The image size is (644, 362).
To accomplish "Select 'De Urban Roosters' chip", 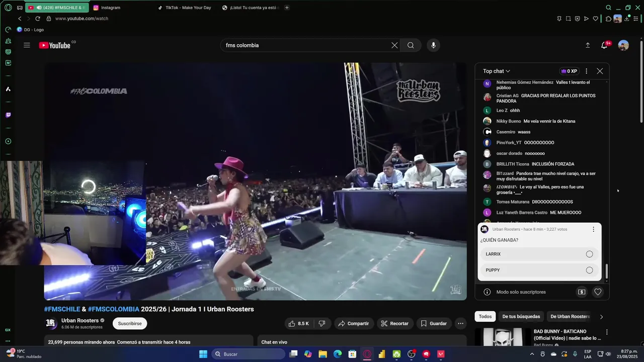I will coord(570,317).
